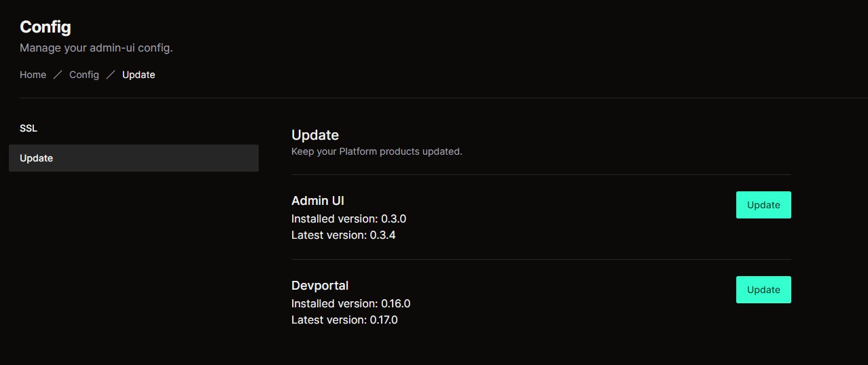Click the Admin UI product name
This screenshot has height=365, width=868.
pyautogui.click(x=318, y=200)
